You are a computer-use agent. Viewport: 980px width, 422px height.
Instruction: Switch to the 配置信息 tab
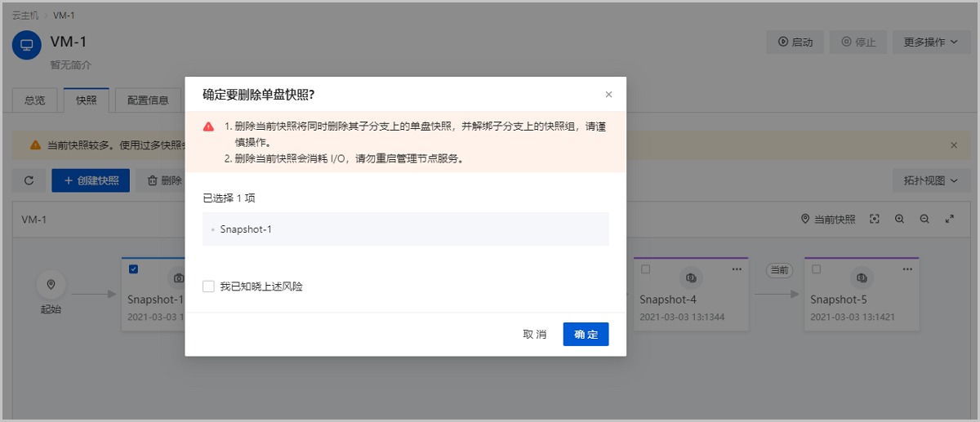[148, 100]
